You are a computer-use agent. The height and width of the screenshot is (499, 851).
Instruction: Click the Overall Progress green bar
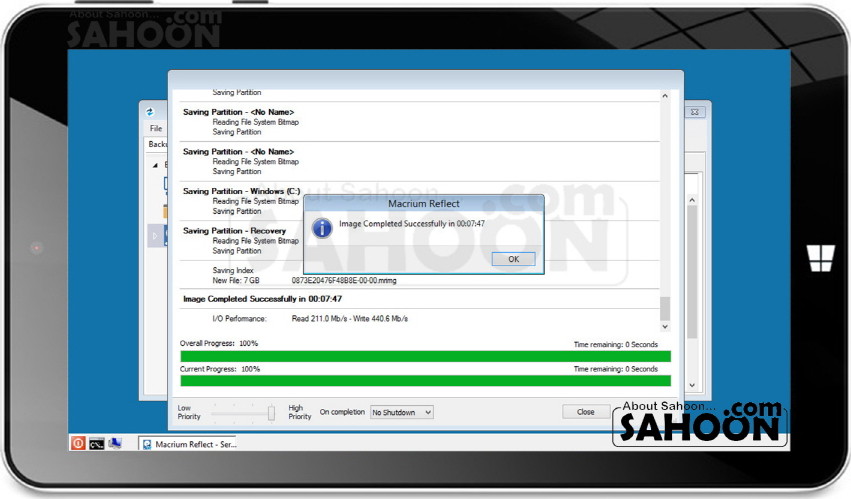pyautogui.click(x=425, y=356)
